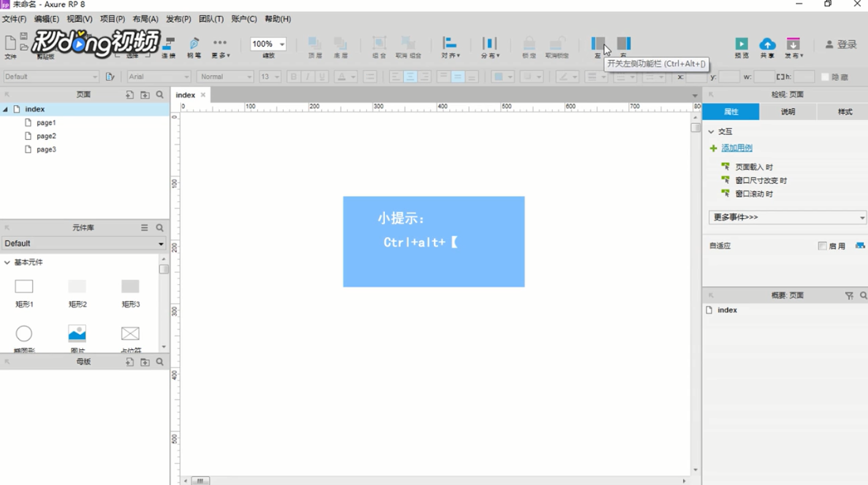Click the Page Load (页面载入时) event
The height and width of the screenshot is (485, 868).
coord(753,167)
